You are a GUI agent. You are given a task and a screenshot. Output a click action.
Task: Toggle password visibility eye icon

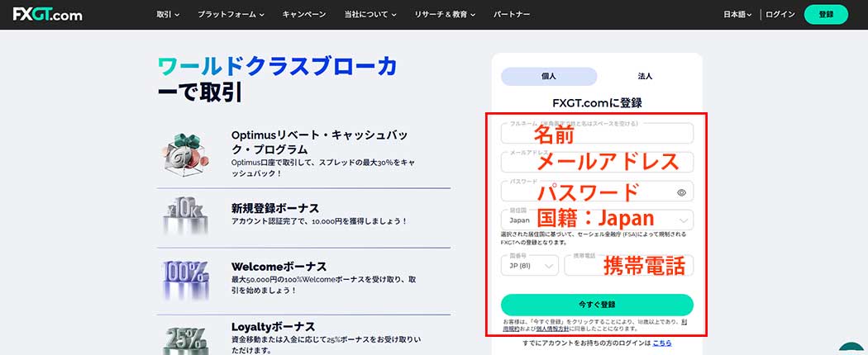point(681,192)
